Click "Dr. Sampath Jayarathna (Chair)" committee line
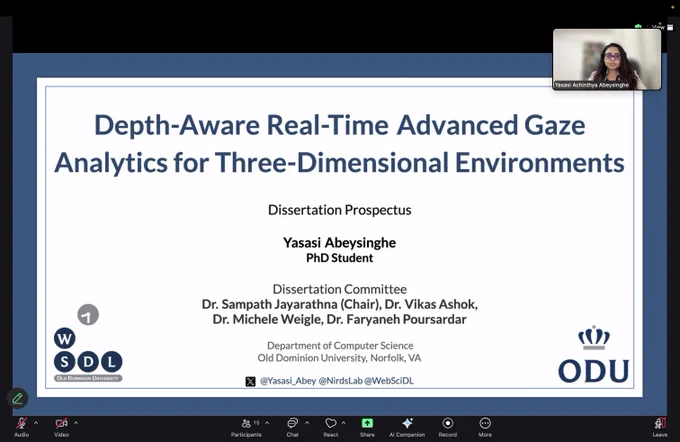Viewport: 680px width, 442px height. coord(291,304)
